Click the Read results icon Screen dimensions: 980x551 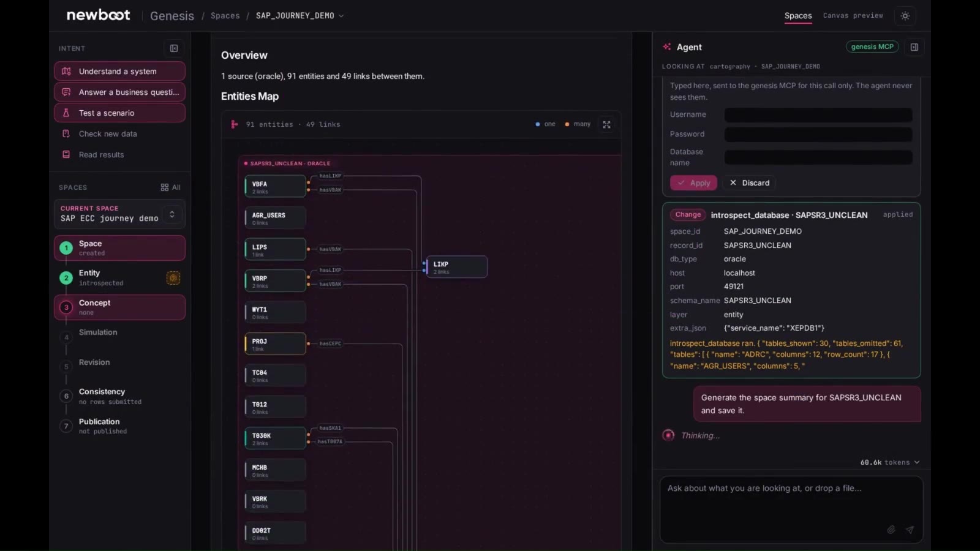66,155
